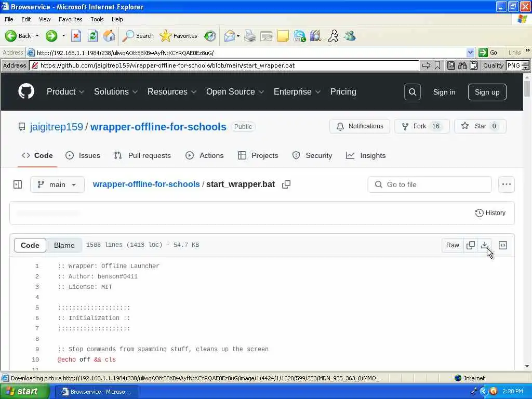Expand the Resources menu on GitHub
The height and width of the screenshot is (399, 532).
171,91
